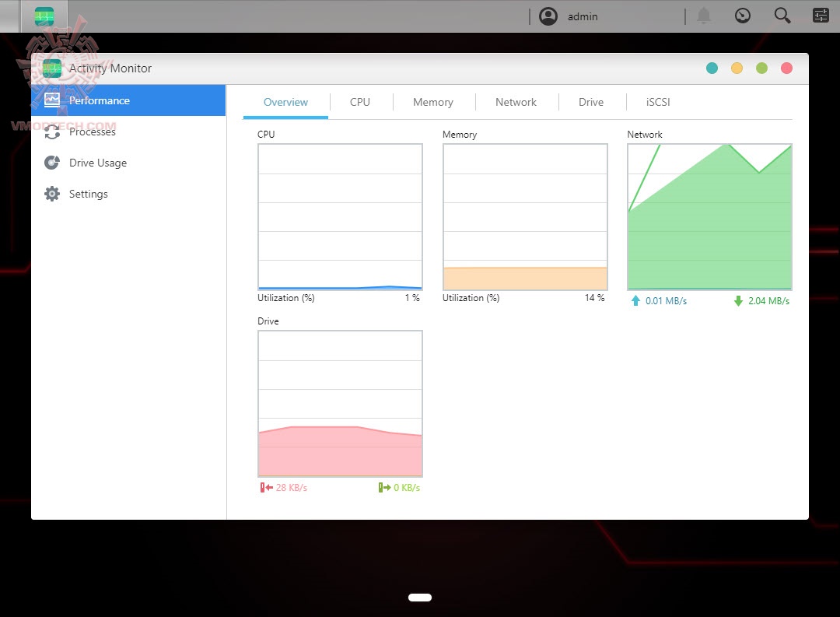This screenshot has width=840, height=617.
Task: Click the '2.04 MB/s' download value
Action: pos(768,301)
